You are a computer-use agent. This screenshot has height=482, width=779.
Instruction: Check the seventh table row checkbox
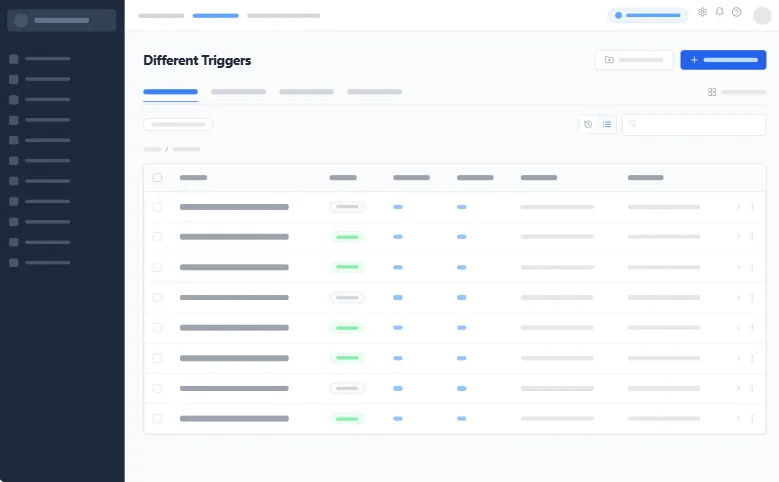157,389
